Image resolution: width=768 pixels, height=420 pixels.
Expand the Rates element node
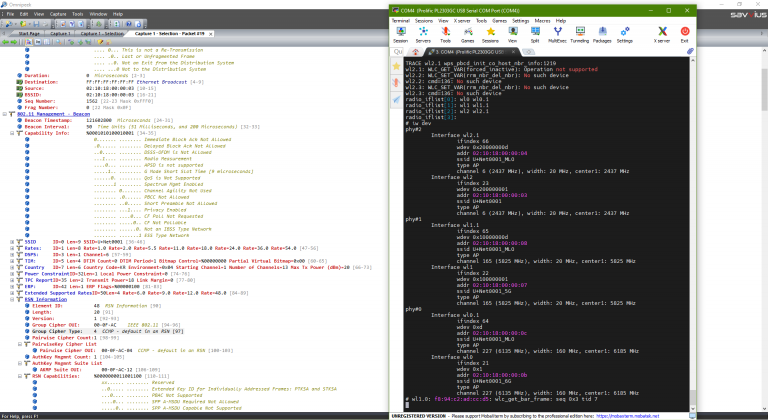click(12, 248)
